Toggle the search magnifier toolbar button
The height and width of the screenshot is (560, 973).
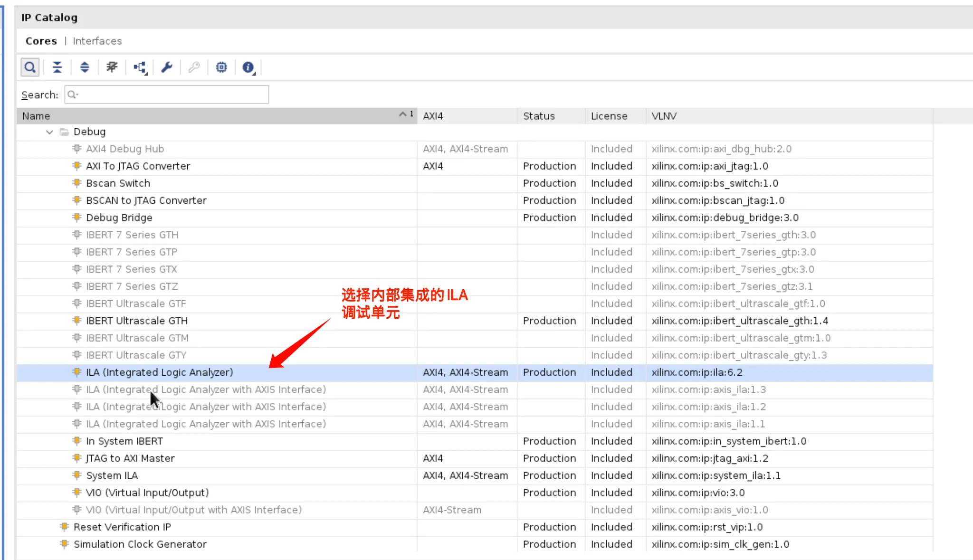point(30,67)
